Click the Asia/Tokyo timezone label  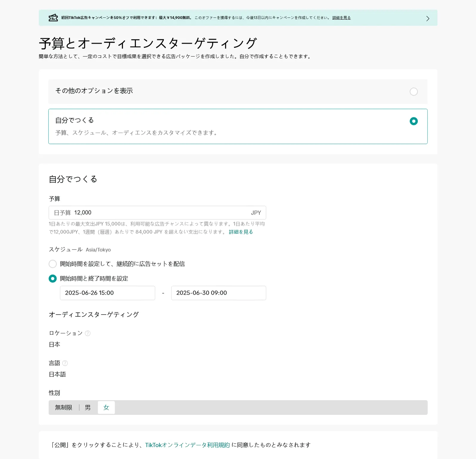pyautogui.click(x=98, y=250)
